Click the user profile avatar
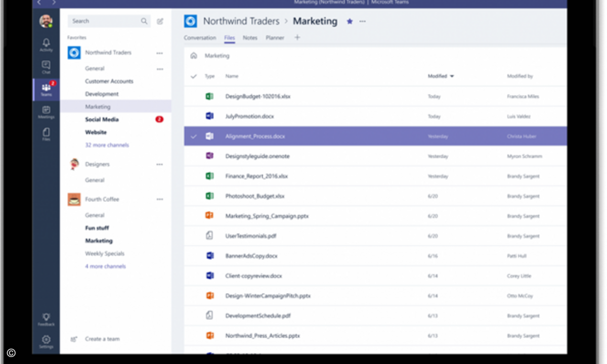 pyautogui.click(x=46, y=21)
